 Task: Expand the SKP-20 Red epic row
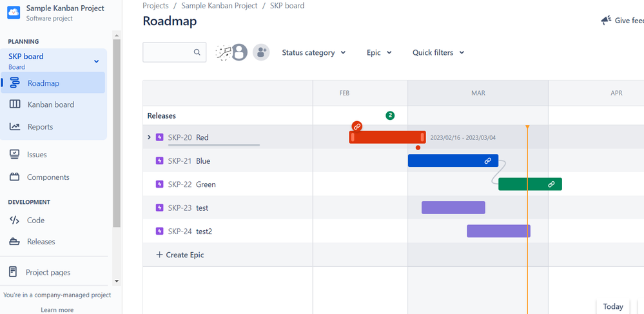click(x=149, y=137)
